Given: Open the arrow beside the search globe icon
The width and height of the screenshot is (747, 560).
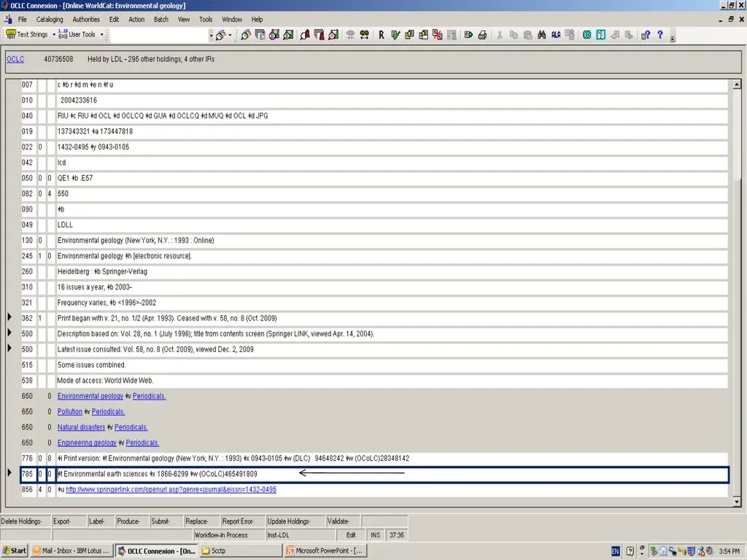Looking at the screenshot, I should [230, 35].
